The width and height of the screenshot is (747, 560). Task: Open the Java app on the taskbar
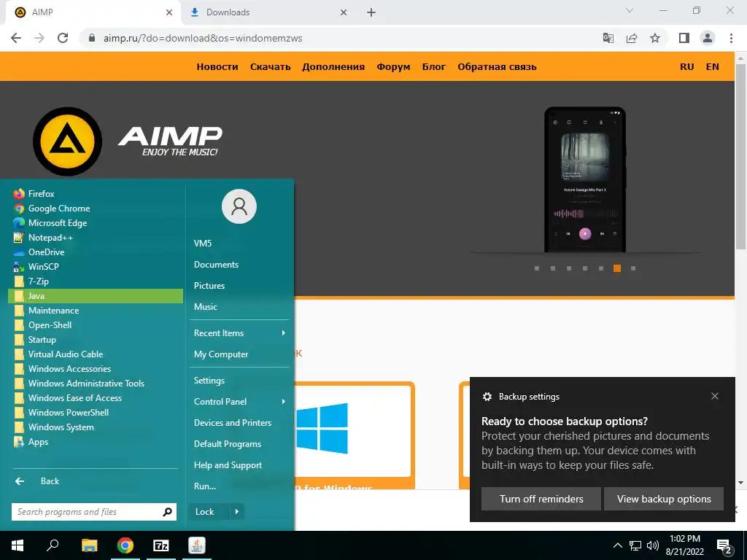(x=197, y=545)
